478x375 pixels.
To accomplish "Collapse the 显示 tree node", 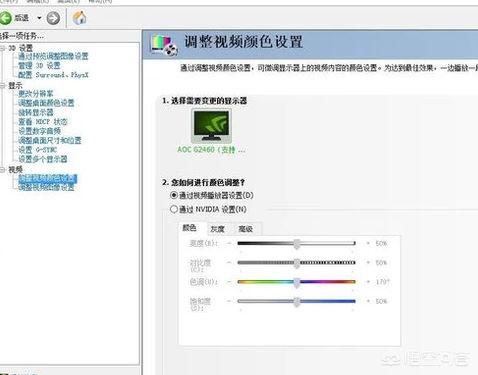I will (x=2, y=86).
